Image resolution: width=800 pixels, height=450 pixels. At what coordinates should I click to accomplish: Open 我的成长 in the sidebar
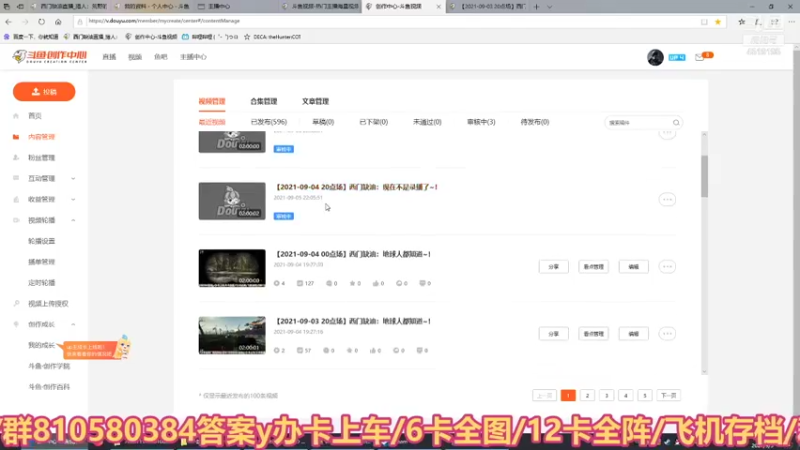[41, 345]
